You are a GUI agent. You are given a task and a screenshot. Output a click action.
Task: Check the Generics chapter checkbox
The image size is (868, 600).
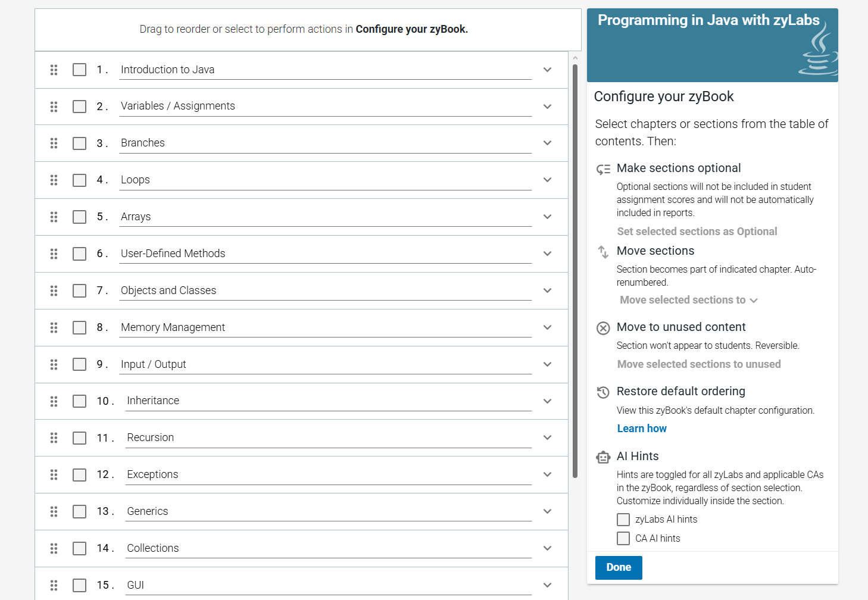79,511
